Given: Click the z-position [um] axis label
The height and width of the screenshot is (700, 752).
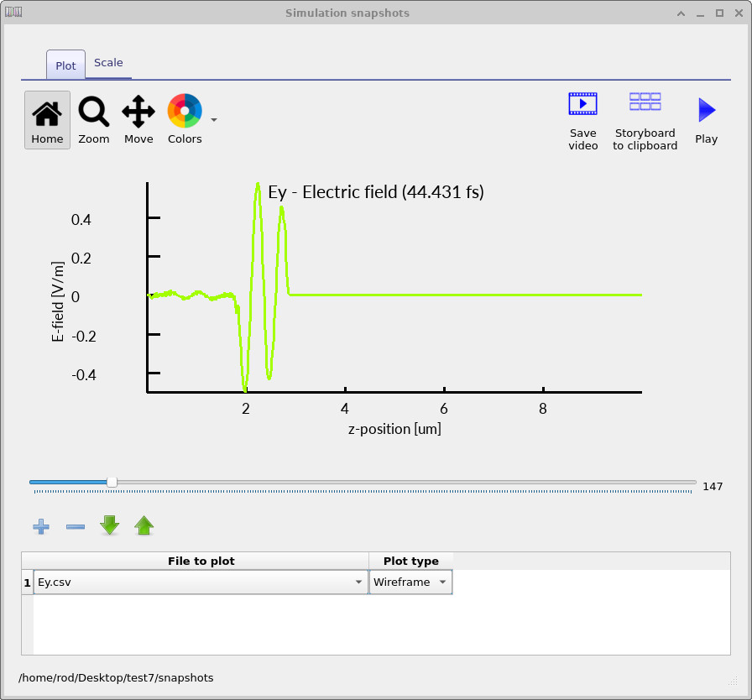Looking at the screenshot, I should [394, 429].
